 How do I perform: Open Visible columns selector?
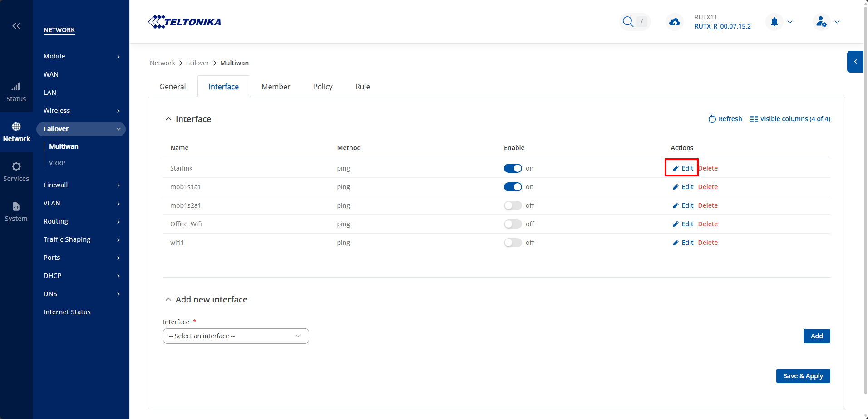(x=790, y=119)
